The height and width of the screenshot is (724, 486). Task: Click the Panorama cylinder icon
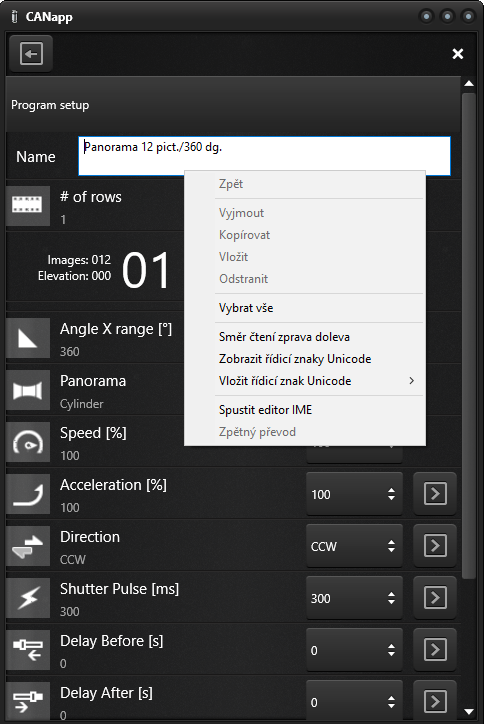coord(28,390)
